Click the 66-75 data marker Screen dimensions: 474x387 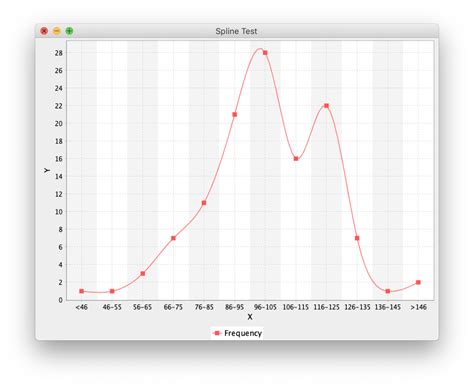(x=173, y=238)
